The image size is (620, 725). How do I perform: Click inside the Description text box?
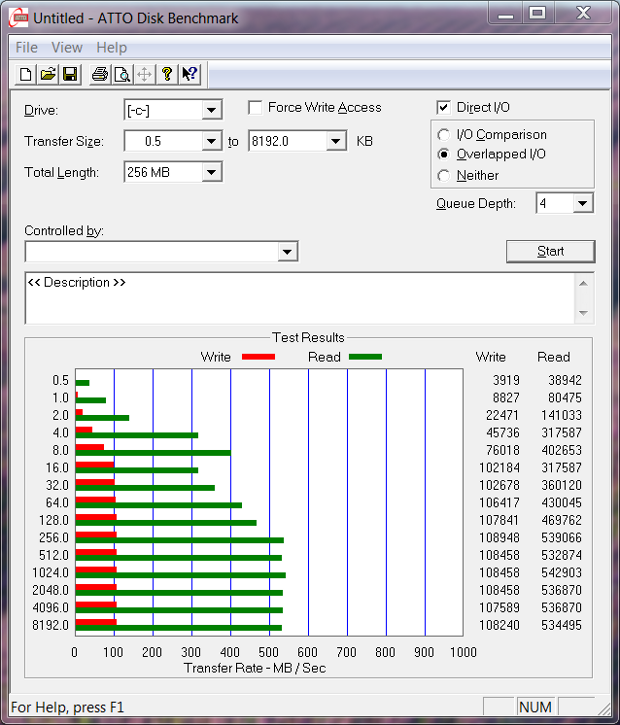(x=300, y=298)
